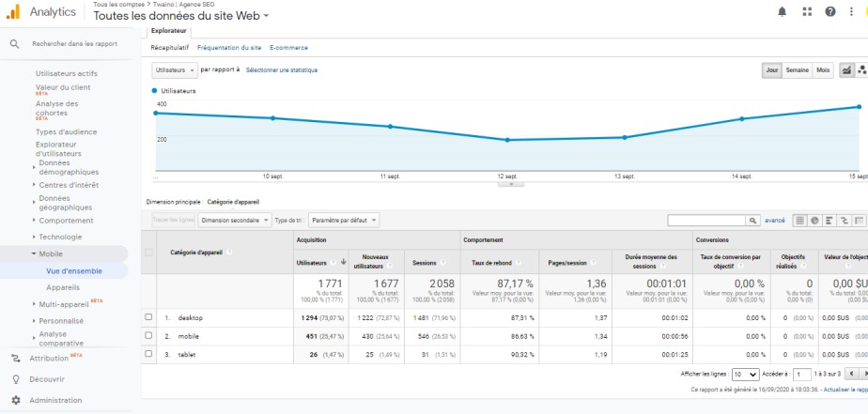Open the desktop device category row
868x414 pixels.
pos(191,317)
